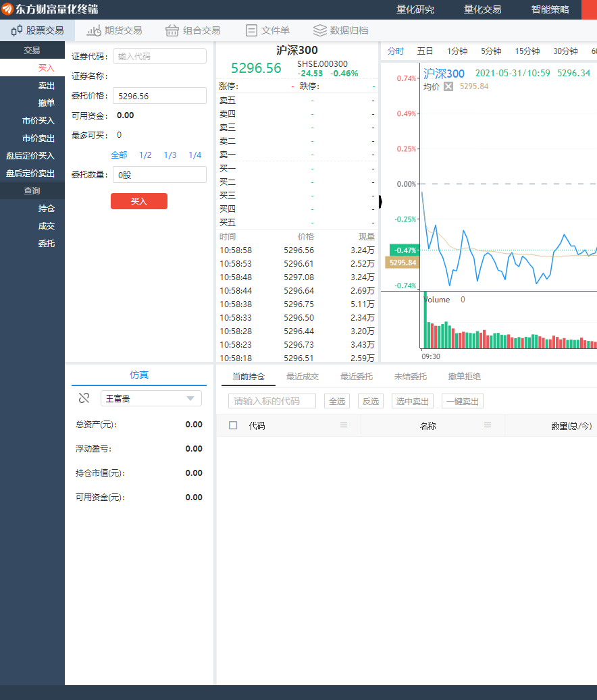Switch chart to 分时 view
Image resolution: width=597 pixels, height=700 pixels.
pyautogui.click(x=396, y=51)
